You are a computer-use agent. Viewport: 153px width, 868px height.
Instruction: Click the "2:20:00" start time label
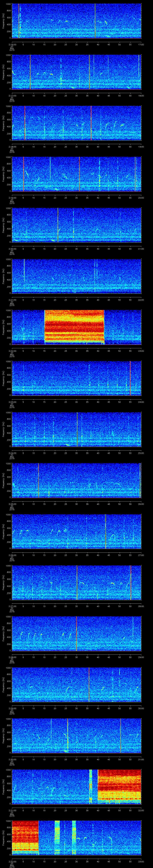(12, 249)
